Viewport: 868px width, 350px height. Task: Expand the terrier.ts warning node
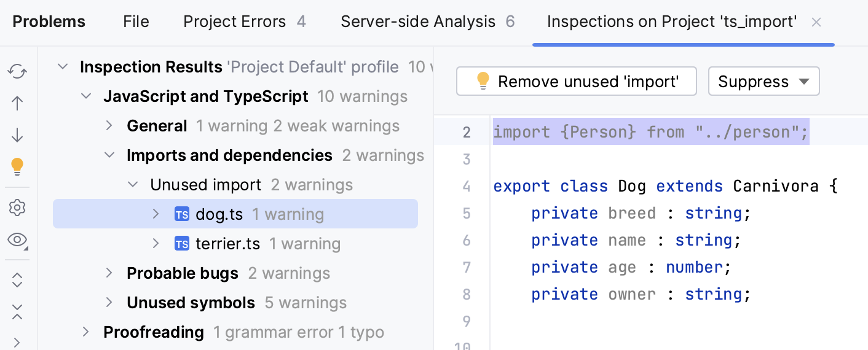[x=156, y=244]
